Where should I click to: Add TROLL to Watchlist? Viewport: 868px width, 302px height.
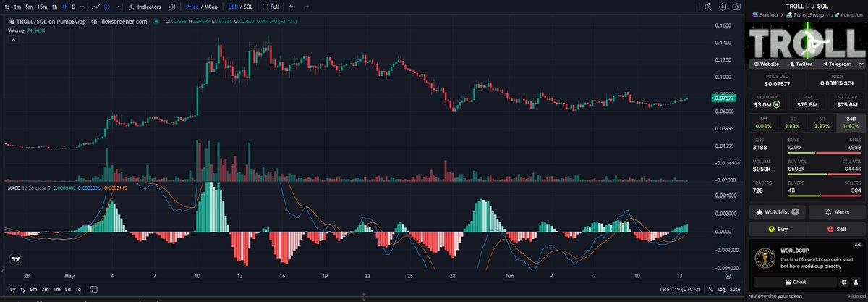777,212
